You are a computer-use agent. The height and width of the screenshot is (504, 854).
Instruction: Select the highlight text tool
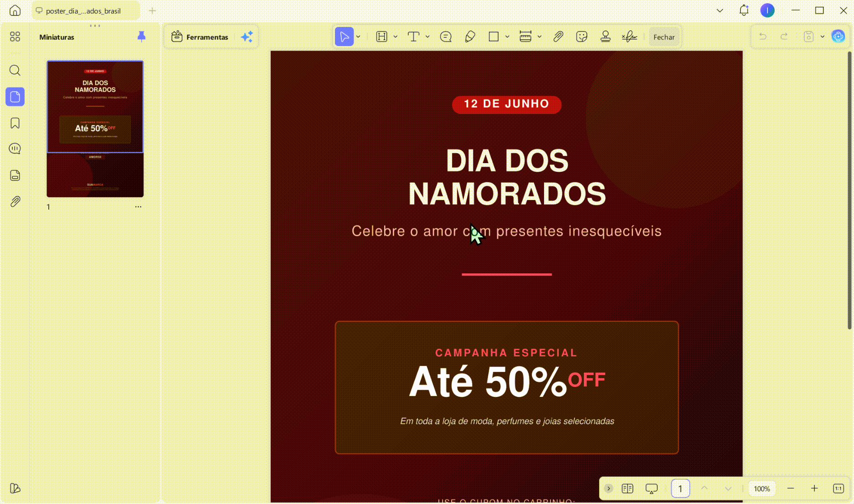coord(381,36)
